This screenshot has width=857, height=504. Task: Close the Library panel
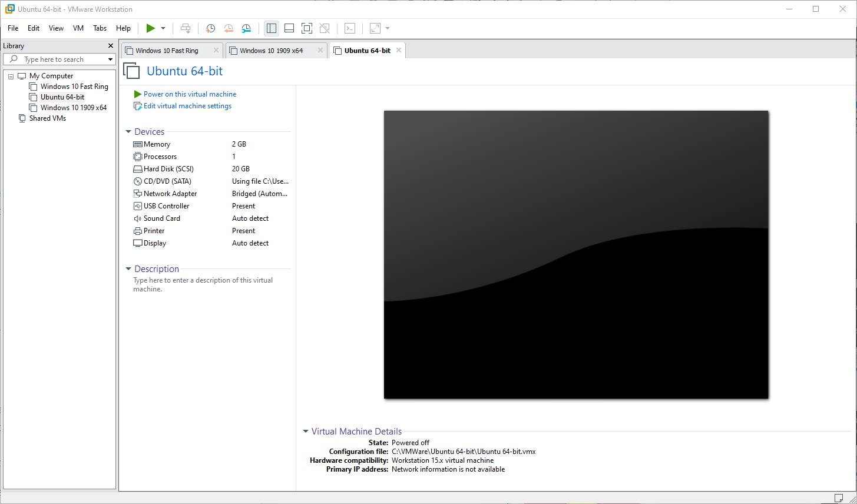pyautogui.click(x=110, y=46)
